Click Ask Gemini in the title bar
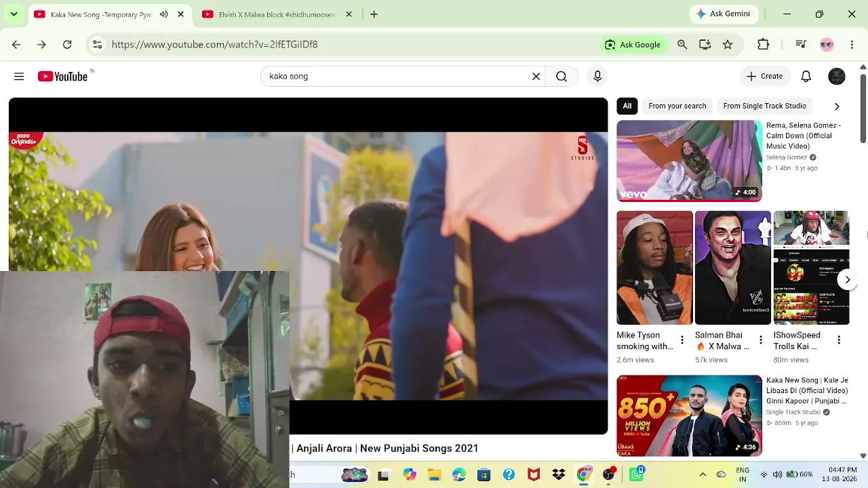The height and width of the screenshot is (488, 868). point(724,14)
